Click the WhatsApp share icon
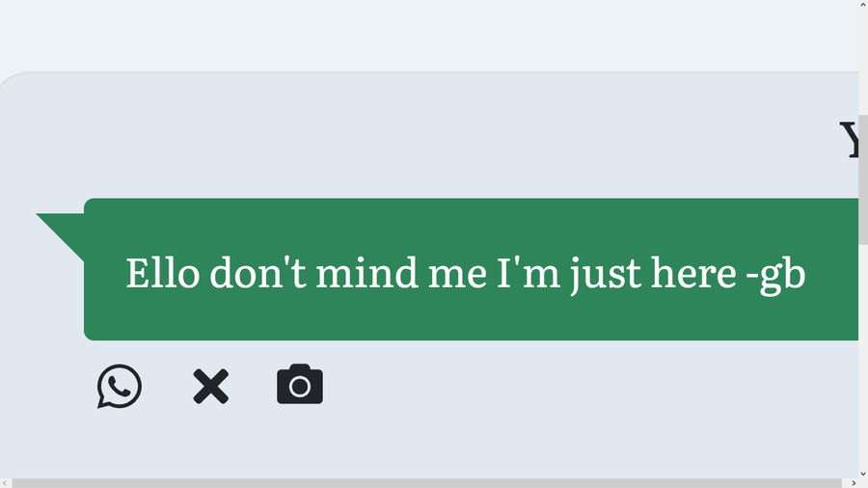The image size is (868, 488). (120, 387)
